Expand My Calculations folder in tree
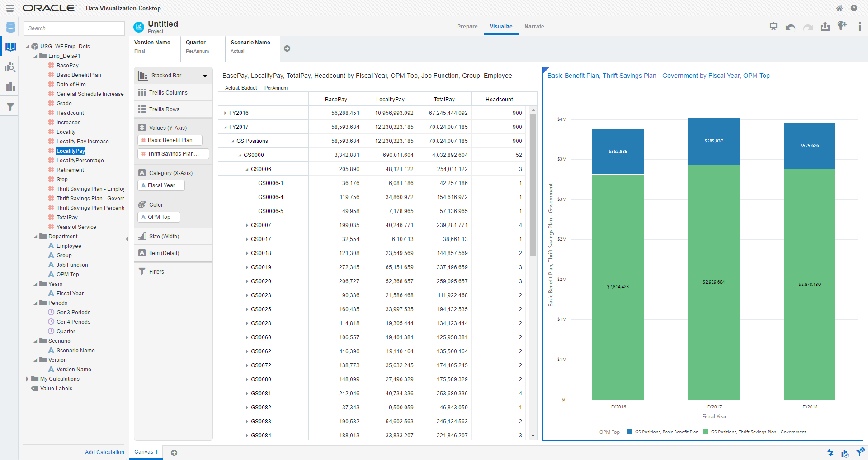Viewport: 868px width, 460px height. pyautogui.click(x=28, y=379)
